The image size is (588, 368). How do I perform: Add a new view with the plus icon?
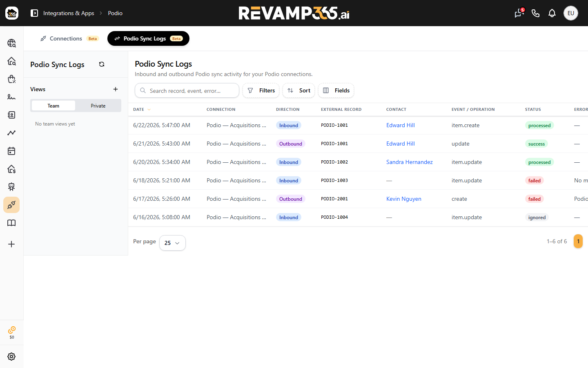click(116, 89)
